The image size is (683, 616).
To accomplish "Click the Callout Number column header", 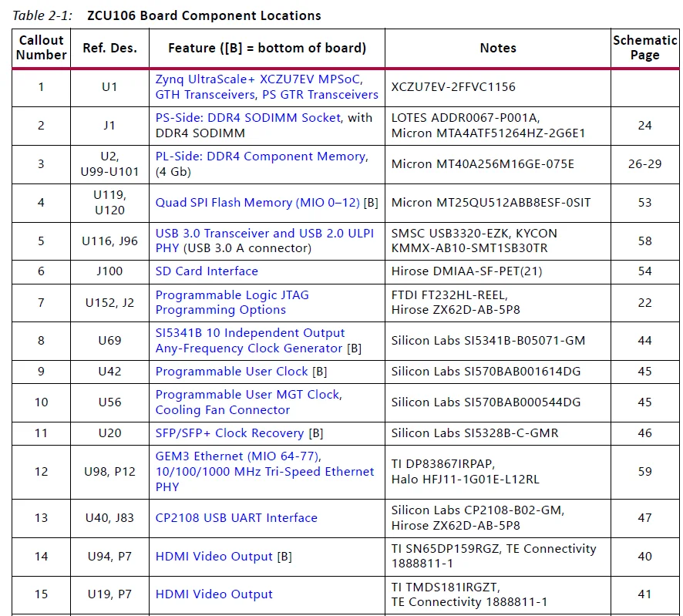I will (x=42, y=48).
